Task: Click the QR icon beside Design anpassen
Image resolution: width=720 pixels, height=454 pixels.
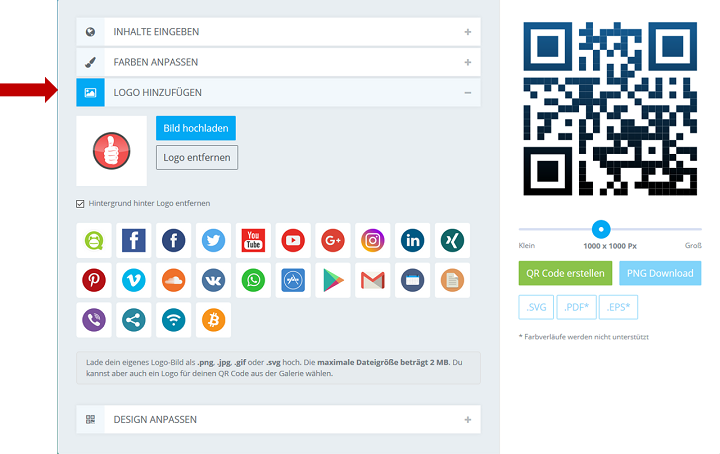Action: tap(90, 419)
